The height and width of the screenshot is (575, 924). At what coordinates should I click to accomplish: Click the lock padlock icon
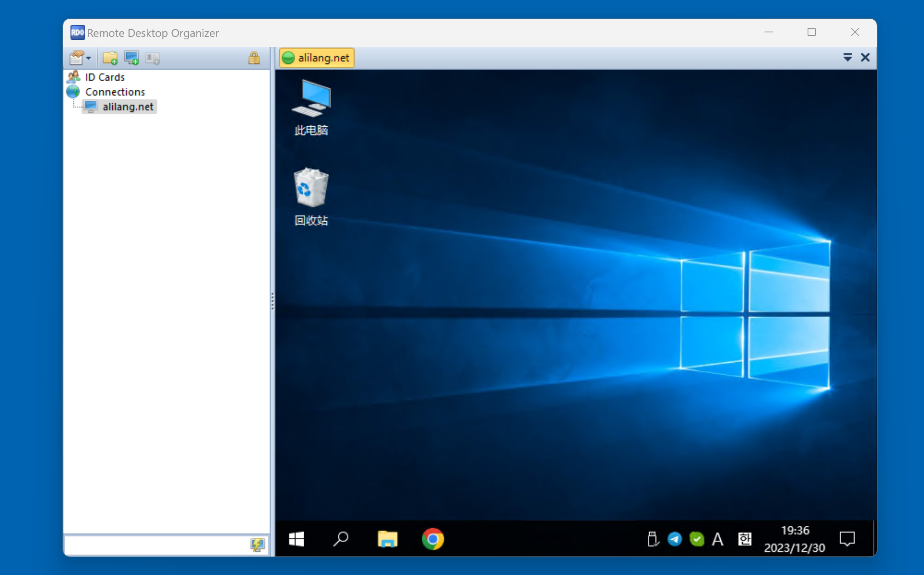coord(254,58)
